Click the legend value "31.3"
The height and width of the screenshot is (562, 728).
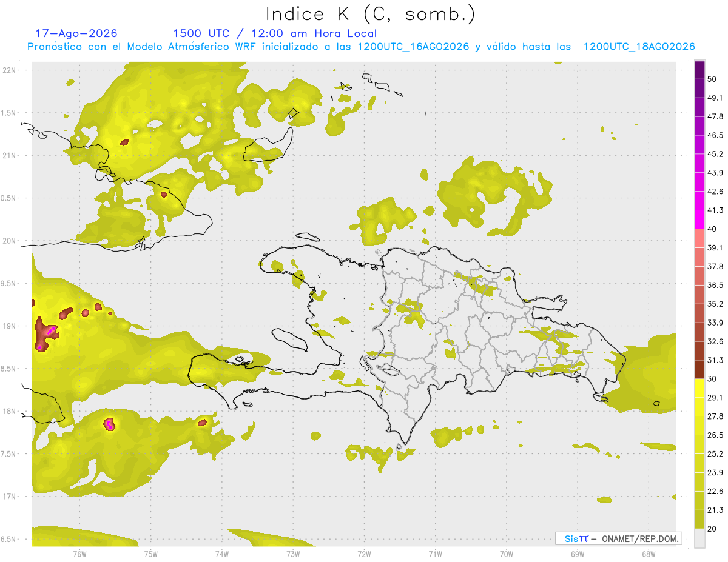[x=715, y=360]
